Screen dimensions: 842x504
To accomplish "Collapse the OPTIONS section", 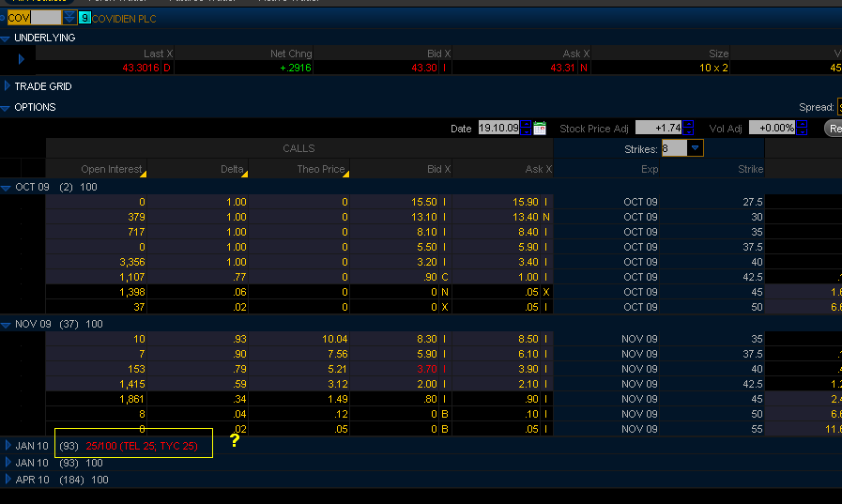I will [x=6, y=108].
